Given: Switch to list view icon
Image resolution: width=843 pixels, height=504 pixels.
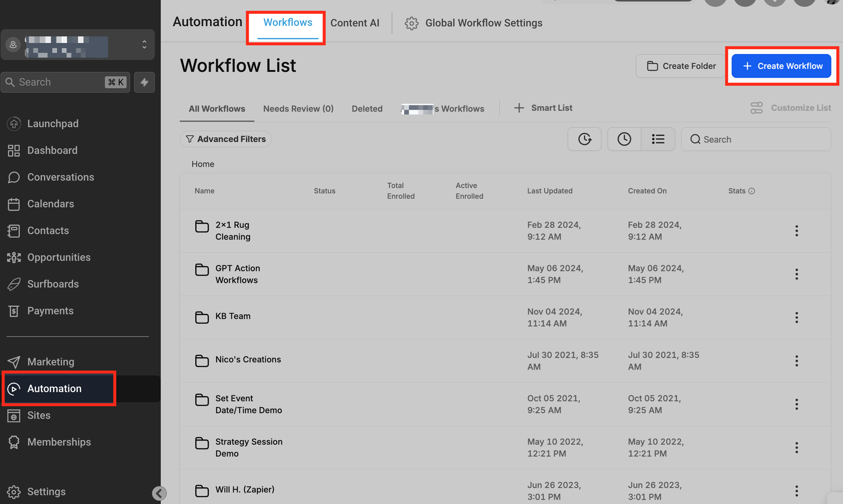Looking at the screenshot, I should (658, 139).
